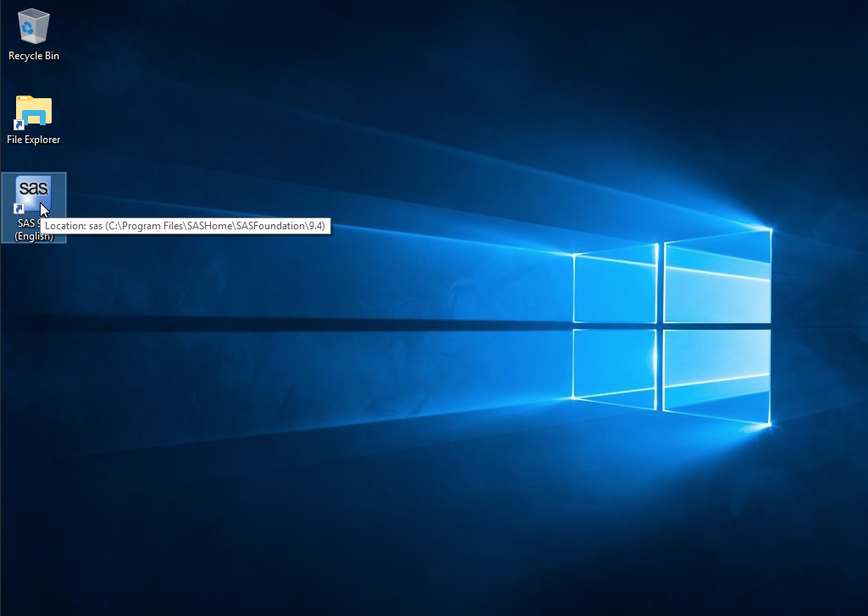Click the 'sas' logo text inside the icon
This screenshot has height=616, width=868.
(x=34, y=188)
